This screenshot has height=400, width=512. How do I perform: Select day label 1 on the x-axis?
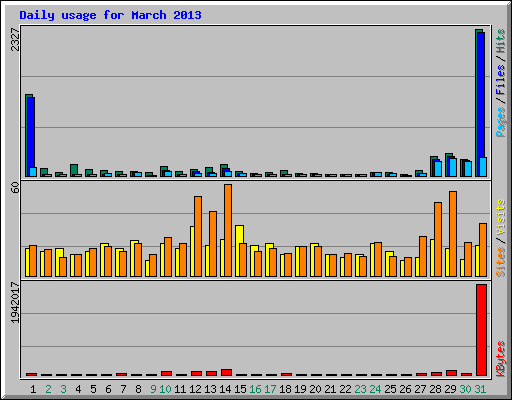(33, 389)
